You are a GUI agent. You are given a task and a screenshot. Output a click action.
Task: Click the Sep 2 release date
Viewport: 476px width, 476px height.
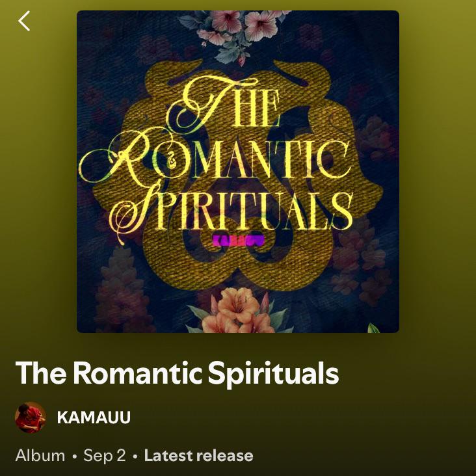click(x=105, y=456)
